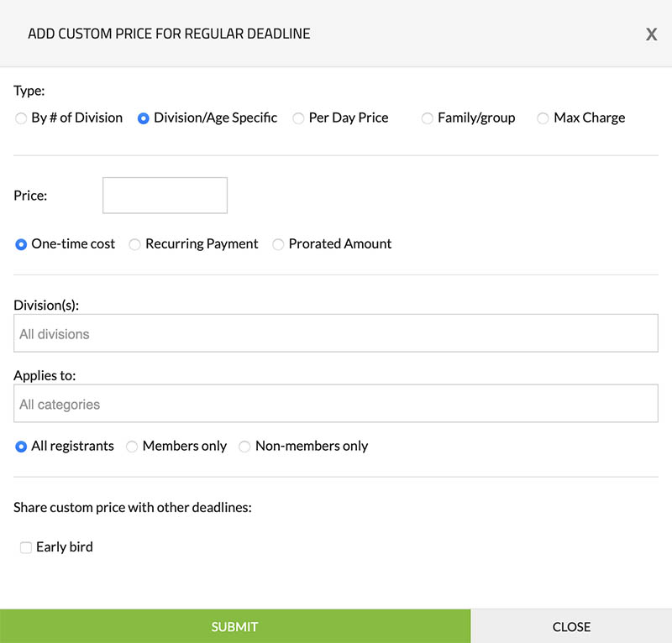The image size is (672, 643).
Task: Select Max Charge type option
Action: point(543,118)
